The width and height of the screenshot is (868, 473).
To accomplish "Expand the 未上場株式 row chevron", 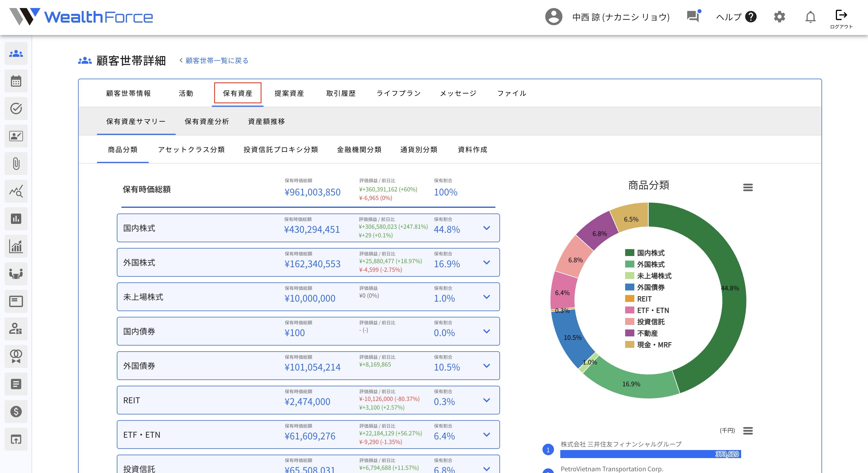I will (x=486, y=297).
